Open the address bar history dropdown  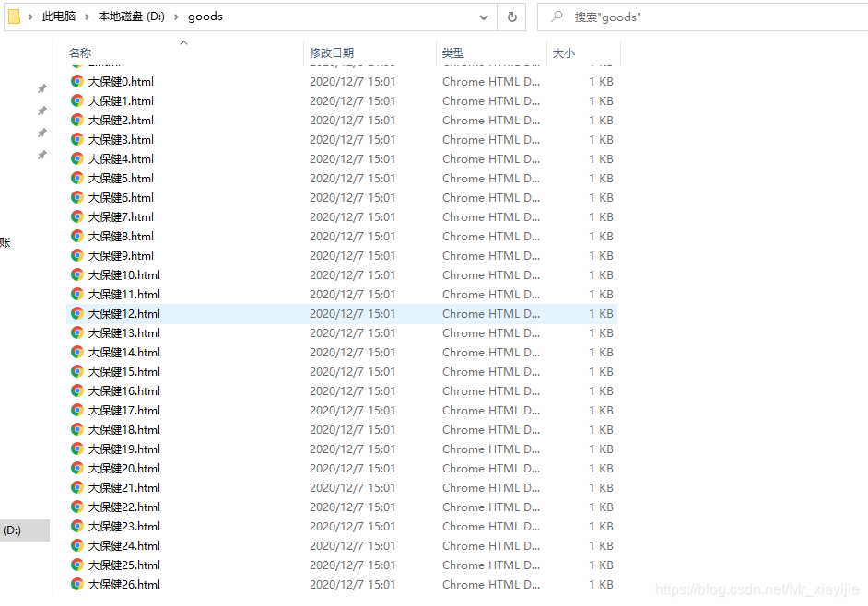(484, 17)
